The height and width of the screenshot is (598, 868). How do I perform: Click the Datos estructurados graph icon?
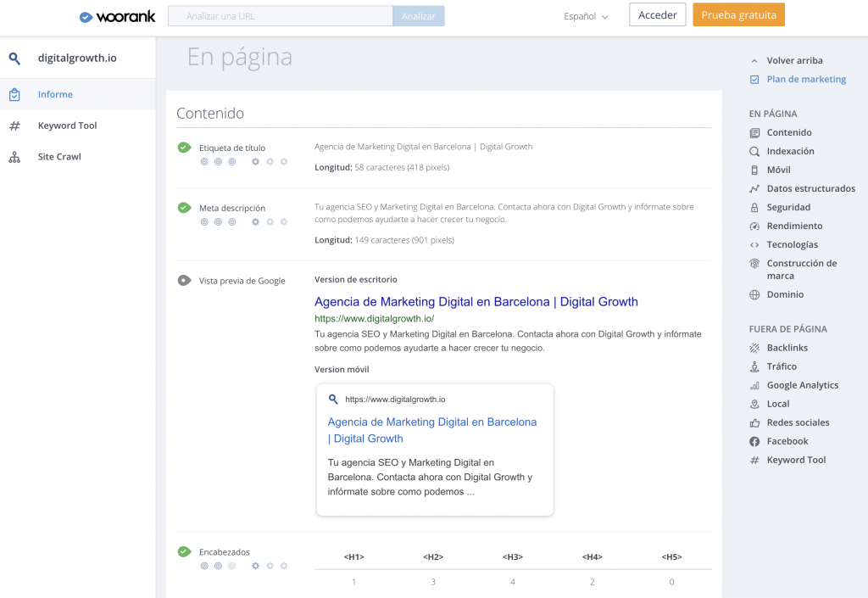[754, 189]
